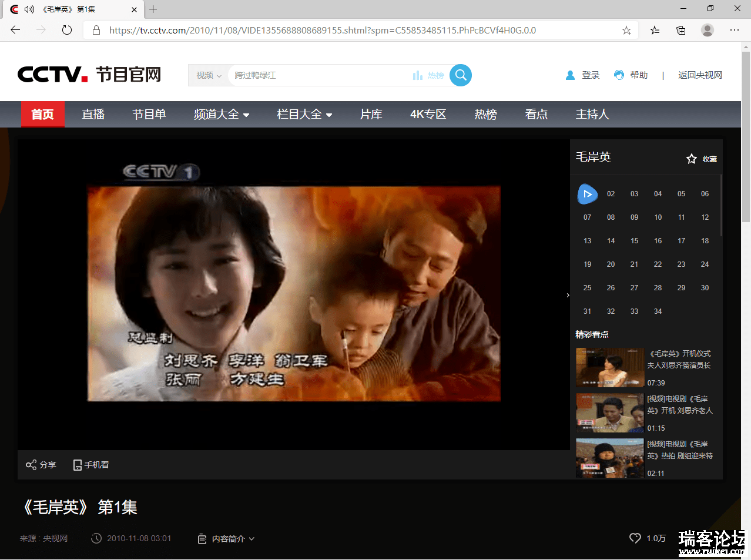Click the add-to-favorites star in address bar
This screenshot has height=560, width=751.
tap(627, 30)
